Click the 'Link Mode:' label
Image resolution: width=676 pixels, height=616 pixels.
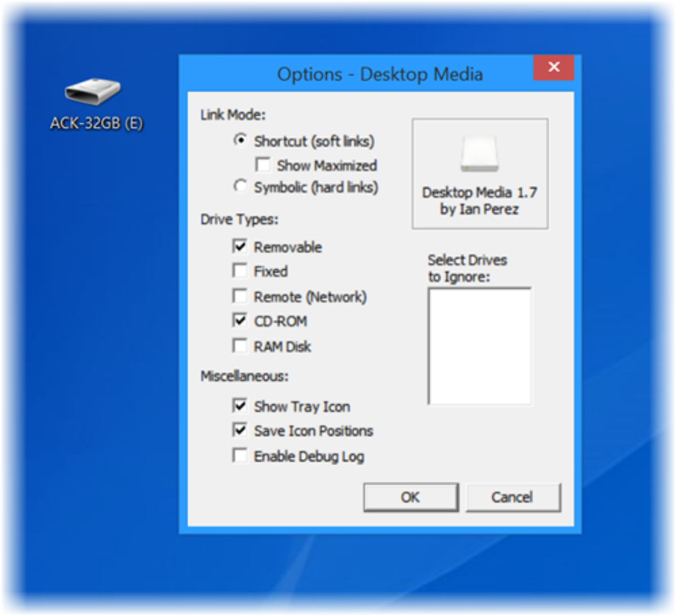point(233,115)
